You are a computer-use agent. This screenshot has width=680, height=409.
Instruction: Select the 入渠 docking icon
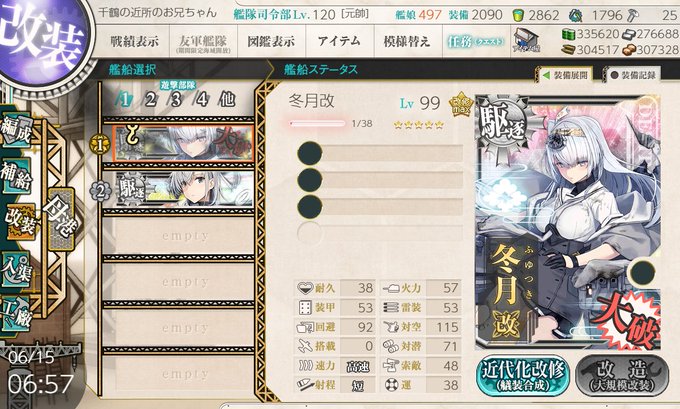16,270
